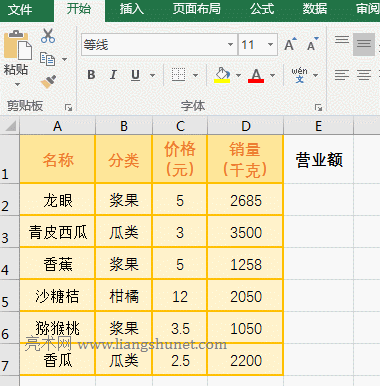Open the paste options dropdown arrow
380x386 pixels.
coord(17,85)
